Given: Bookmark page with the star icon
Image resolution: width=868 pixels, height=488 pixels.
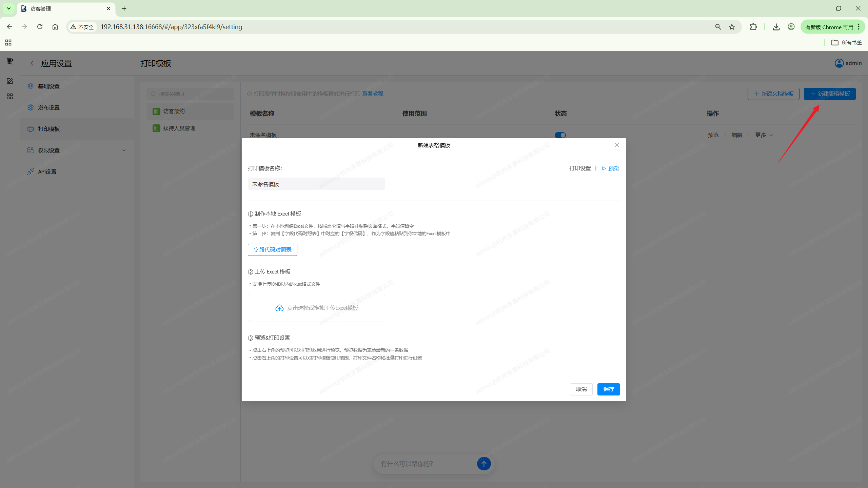Looking at the screenshot, I should tap(732, 27).
